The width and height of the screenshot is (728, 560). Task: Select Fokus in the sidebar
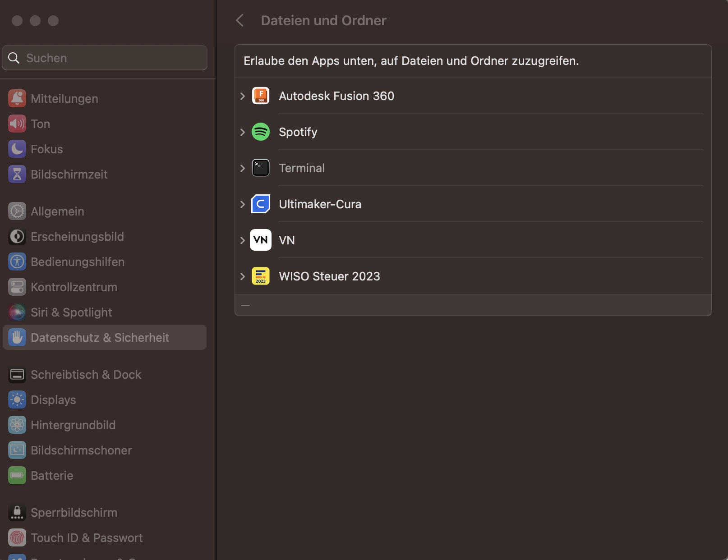tap(105, 149)
